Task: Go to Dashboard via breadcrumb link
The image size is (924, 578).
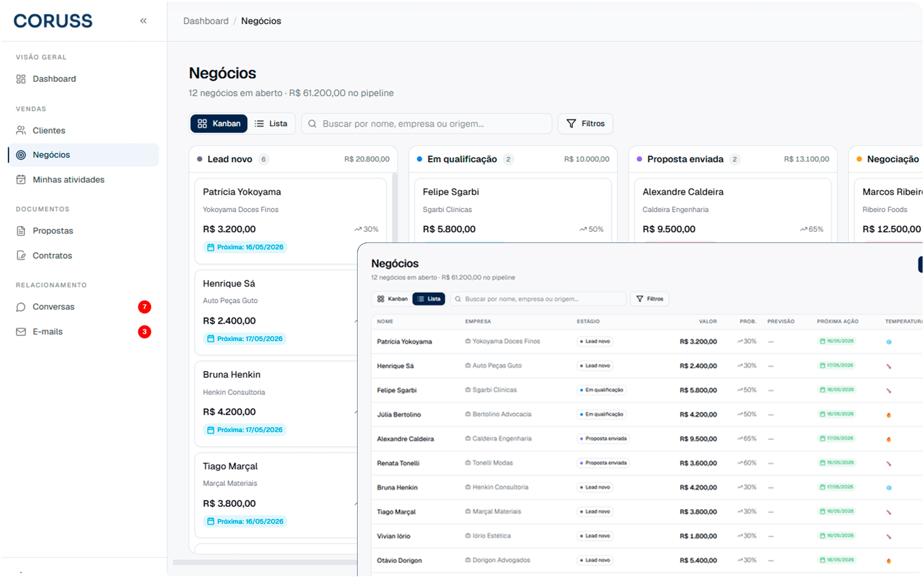Action: (x=206, y=21)
